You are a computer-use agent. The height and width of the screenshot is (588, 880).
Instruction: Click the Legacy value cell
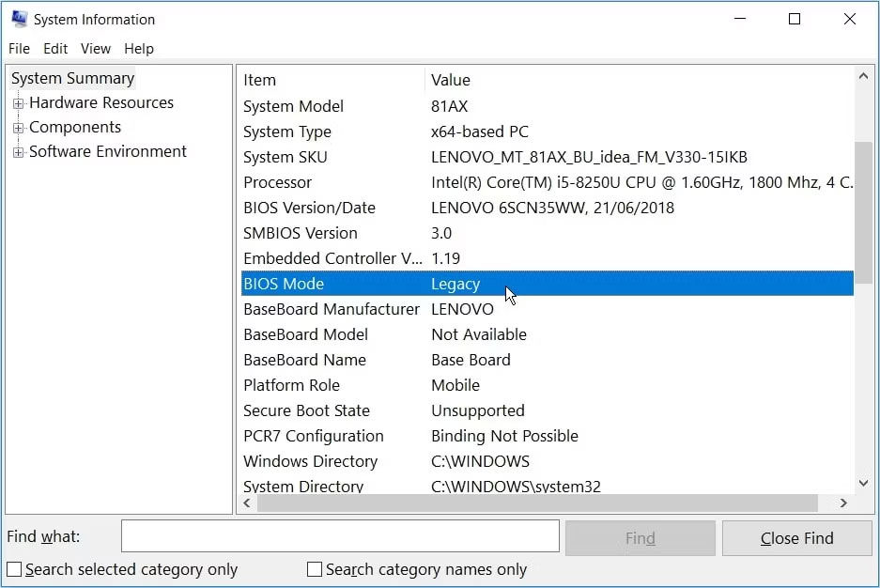point(455,284)
